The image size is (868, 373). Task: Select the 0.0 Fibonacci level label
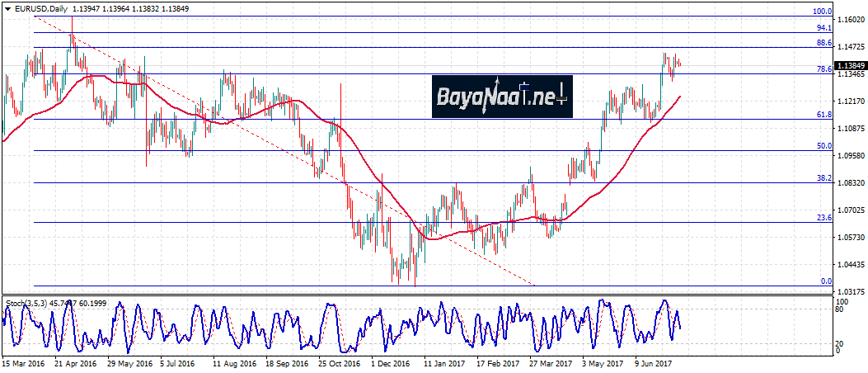point(826,281)
